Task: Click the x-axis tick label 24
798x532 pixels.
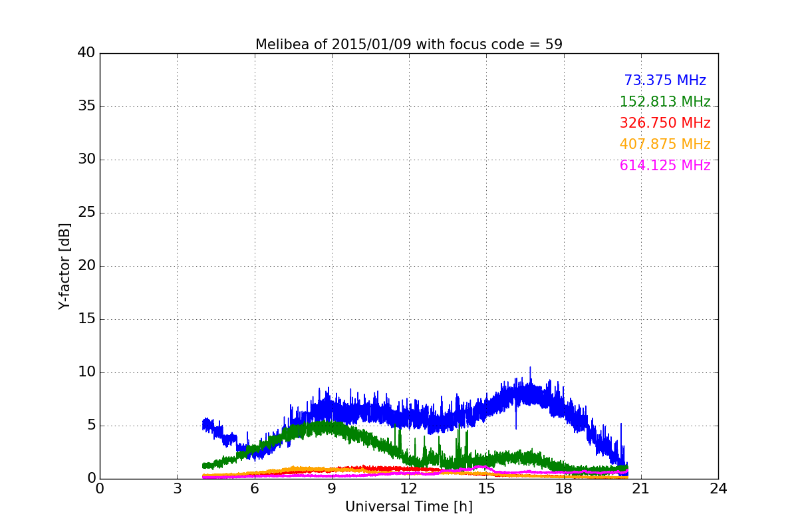Action: coord(718,489)
